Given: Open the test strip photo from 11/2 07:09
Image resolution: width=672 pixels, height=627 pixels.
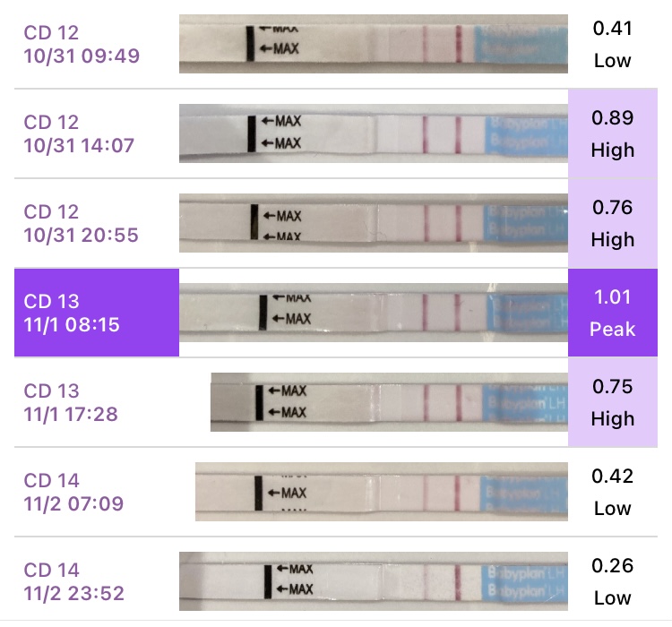Looking at the screenshot, I should coord(382,492).
